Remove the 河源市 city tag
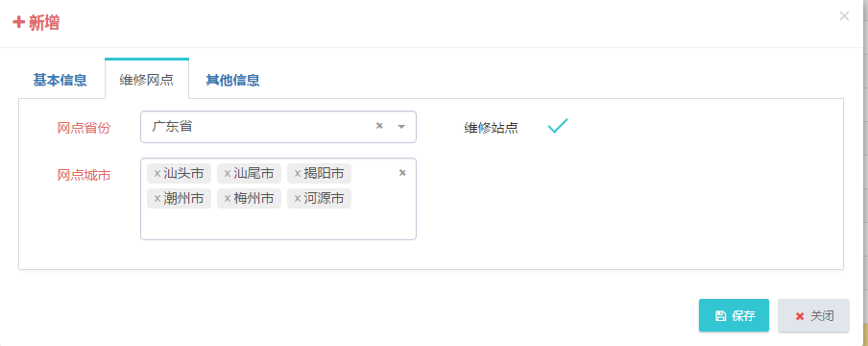The width and height of the screenshot is (868, 346). click(x=298, y=199)
